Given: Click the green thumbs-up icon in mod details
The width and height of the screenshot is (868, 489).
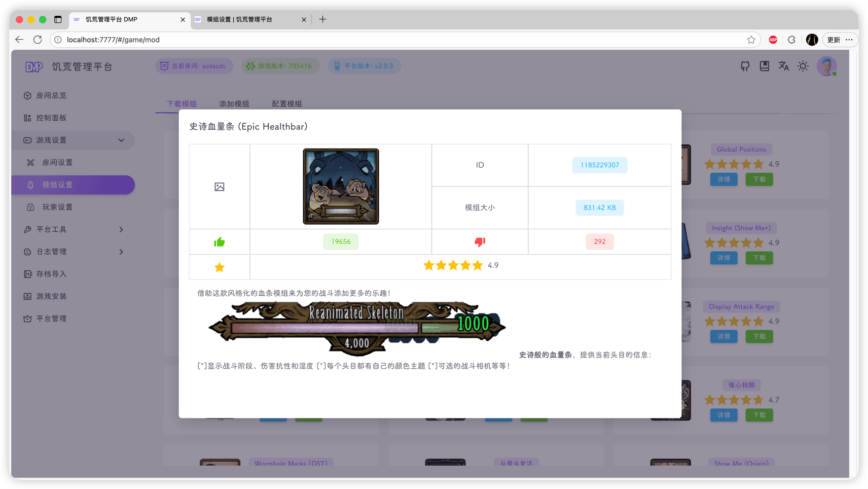Looking at the screenshot, I should (x=219, y=242).
